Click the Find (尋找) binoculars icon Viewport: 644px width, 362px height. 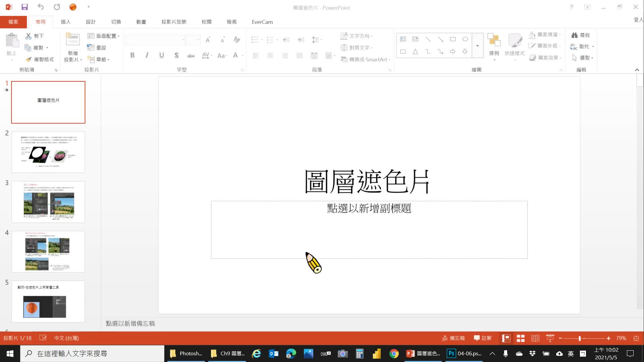coord(575,35)
